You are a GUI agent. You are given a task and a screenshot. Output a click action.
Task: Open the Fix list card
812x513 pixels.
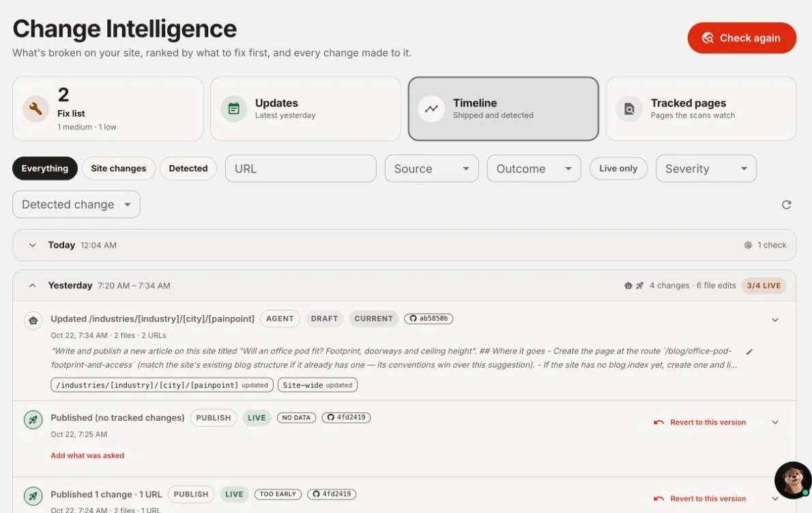tap(108, 108)
